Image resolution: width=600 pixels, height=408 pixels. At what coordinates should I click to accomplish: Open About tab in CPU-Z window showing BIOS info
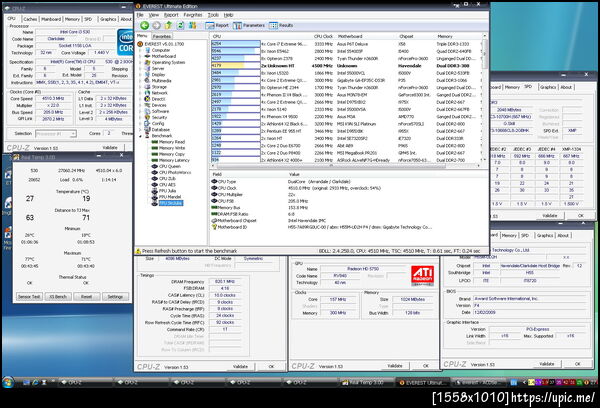coord(563,235)
